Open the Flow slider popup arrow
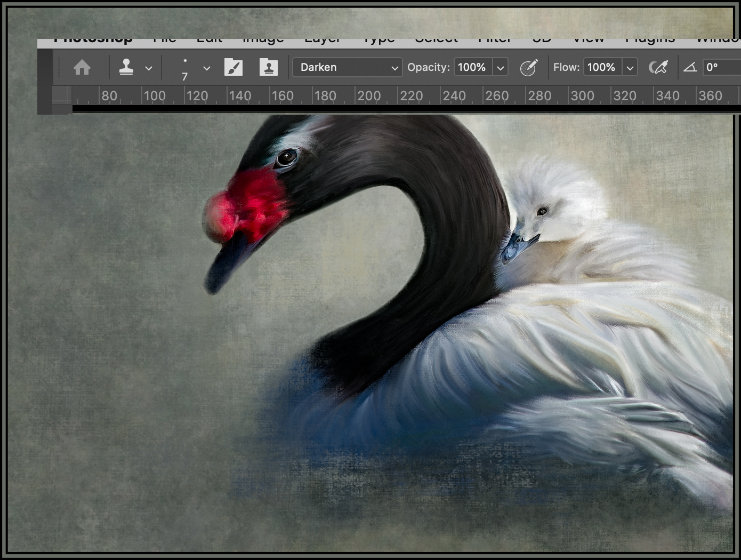 [x=630, y=68]
